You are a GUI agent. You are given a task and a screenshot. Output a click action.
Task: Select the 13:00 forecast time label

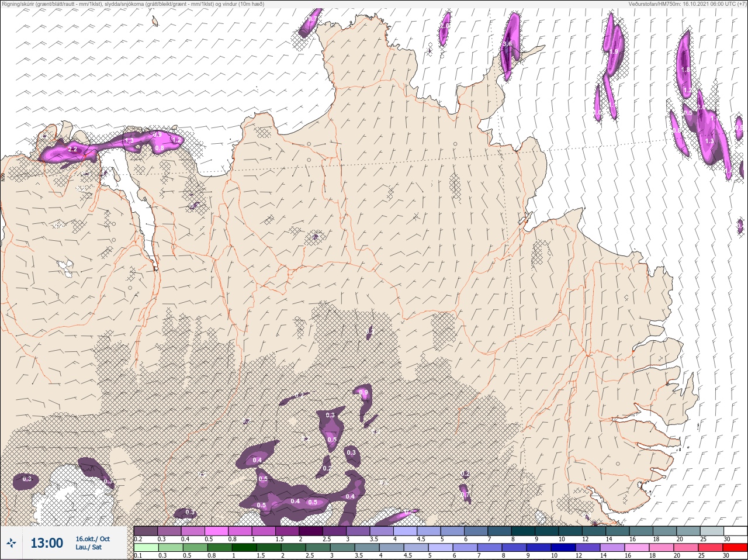pos(47,543)
